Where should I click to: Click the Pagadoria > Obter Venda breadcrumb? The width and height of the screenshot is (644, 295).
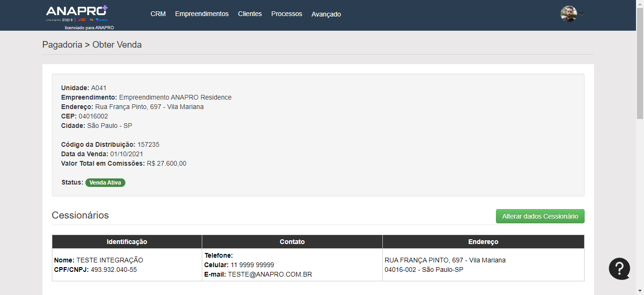(92, 45)
